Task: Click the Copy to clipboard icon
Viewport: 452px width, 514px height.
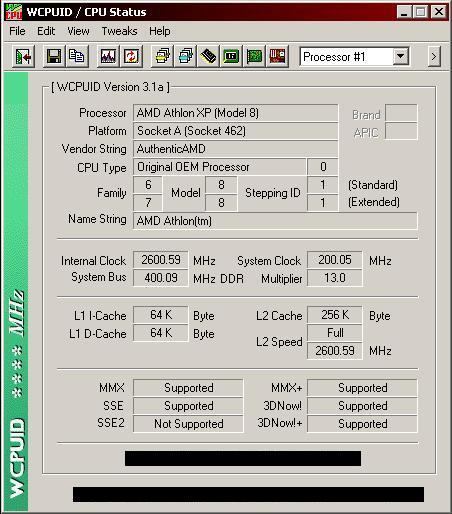Action: [x=77, y=56]
